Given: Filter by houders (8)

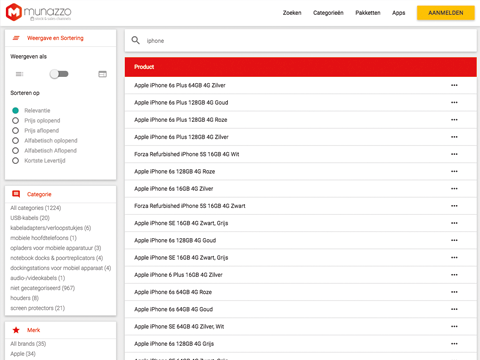Looking at the screenshot, I should (x=24, y=298).
